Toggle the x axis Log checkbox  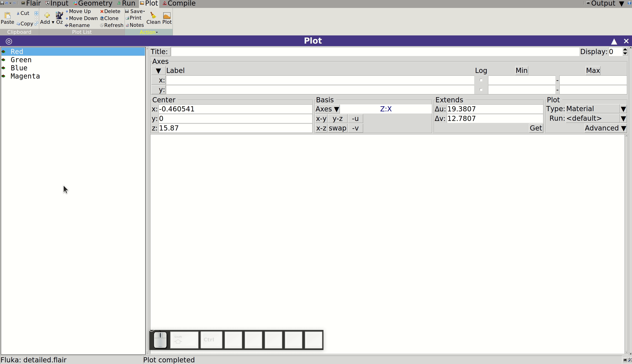click(481, 80)
